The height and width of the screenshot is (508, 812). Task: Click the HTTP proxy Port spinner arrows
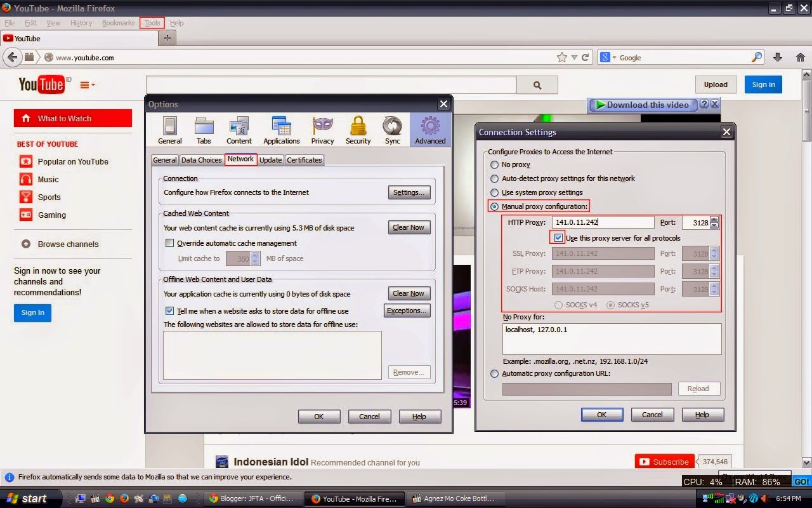[714, 223]
